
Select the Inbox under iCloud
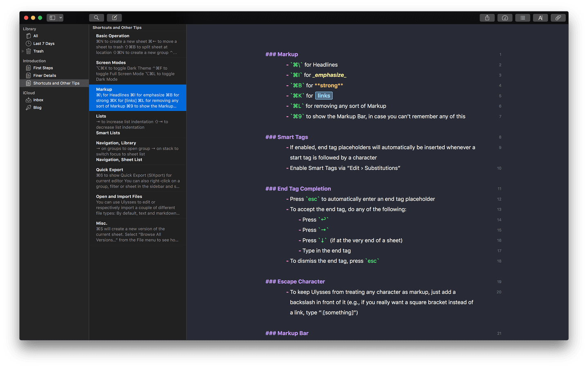pyautogui.click(x=38, y=100)
